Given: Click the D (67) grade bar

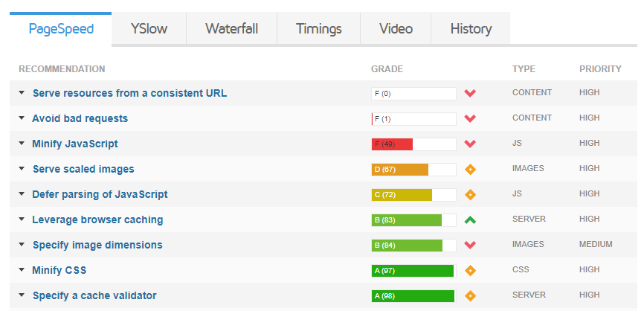Looking at the screenshot, I should click(413, 169).
